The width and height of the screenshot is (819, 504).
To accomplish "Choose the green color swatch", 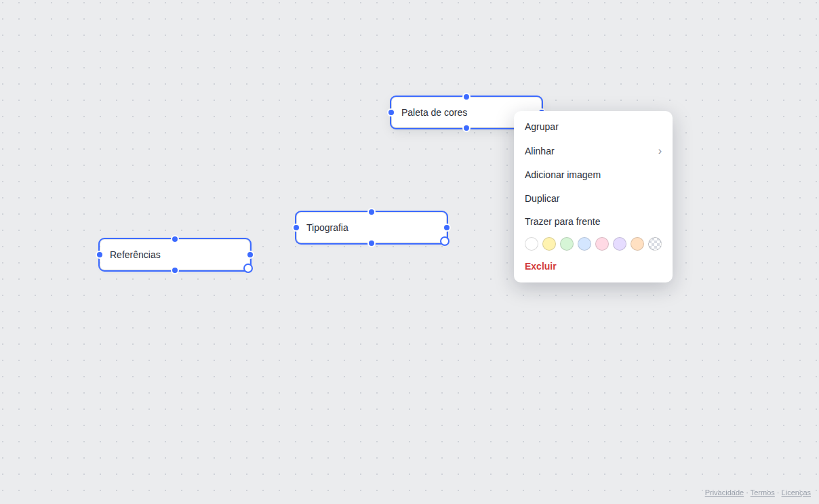I will click(567, 244).
